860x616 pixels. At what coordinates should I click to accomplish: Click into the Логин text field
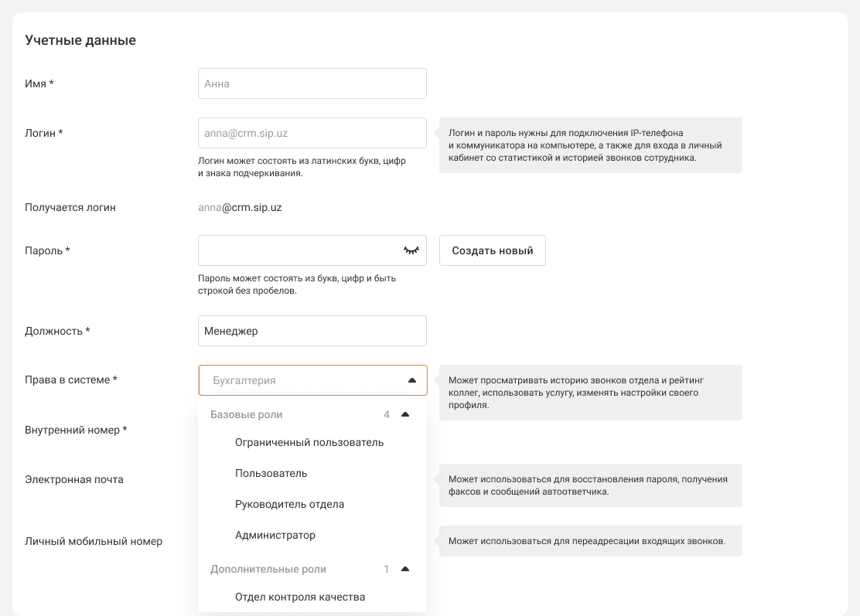312,133
